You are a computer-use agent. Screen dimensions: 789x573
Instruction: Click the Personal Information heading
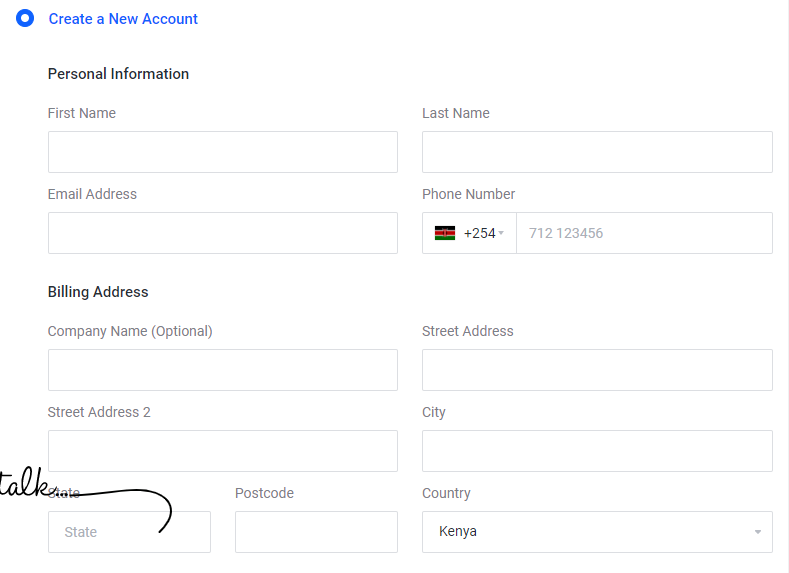coord(118,74)
